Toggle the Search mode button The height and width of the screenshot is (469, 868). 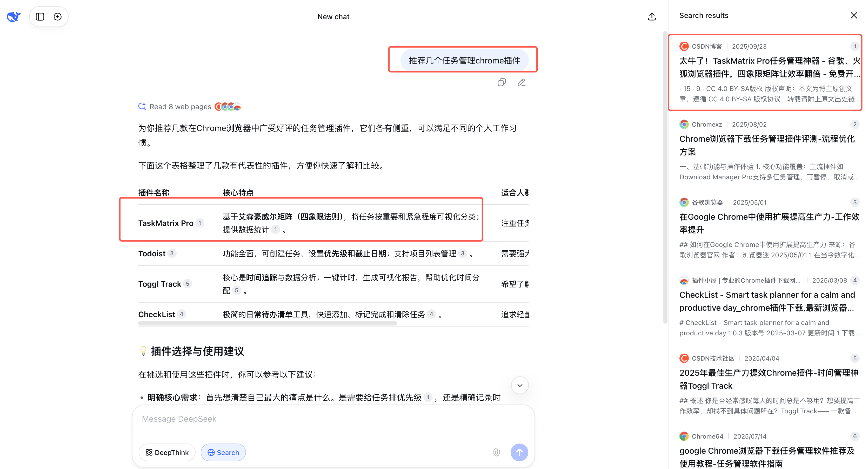pos(223,452)
